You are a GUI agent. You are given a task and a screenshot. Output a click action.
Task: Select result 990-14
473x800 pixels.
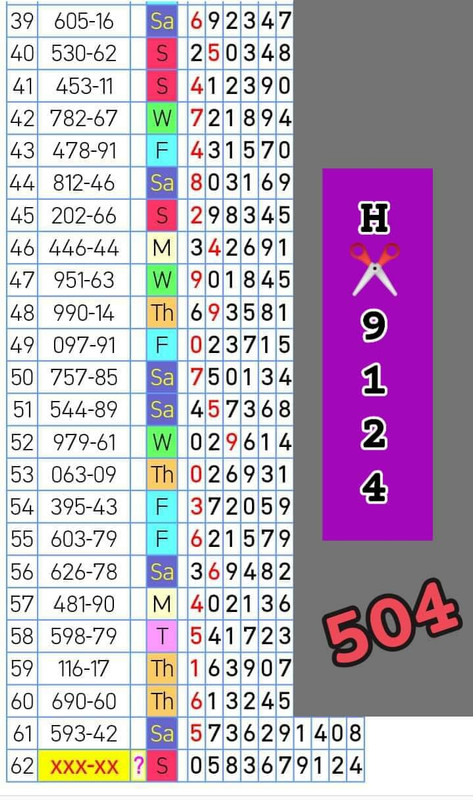[x=84, y=313]
